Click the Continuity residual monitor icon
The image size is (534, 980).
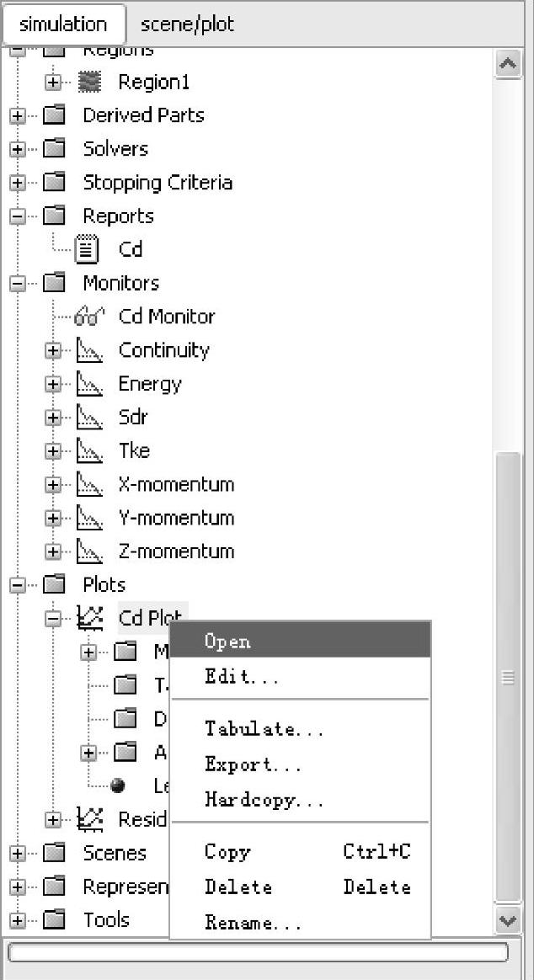pyautogui.click(x=88, y=350)
